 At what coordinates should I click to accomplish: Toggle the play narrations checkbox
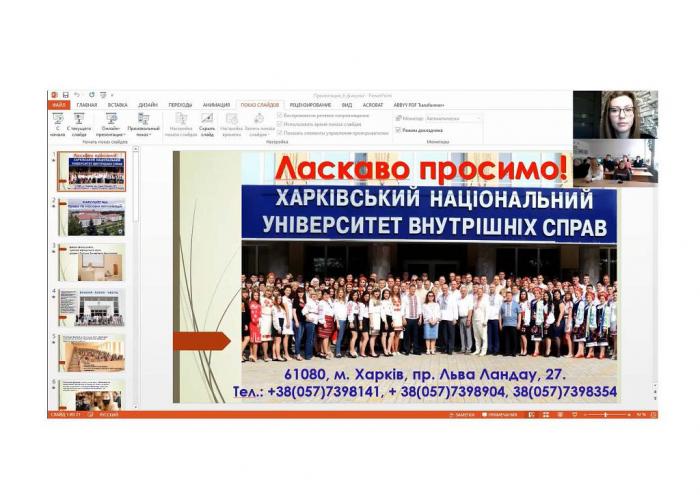280,117
